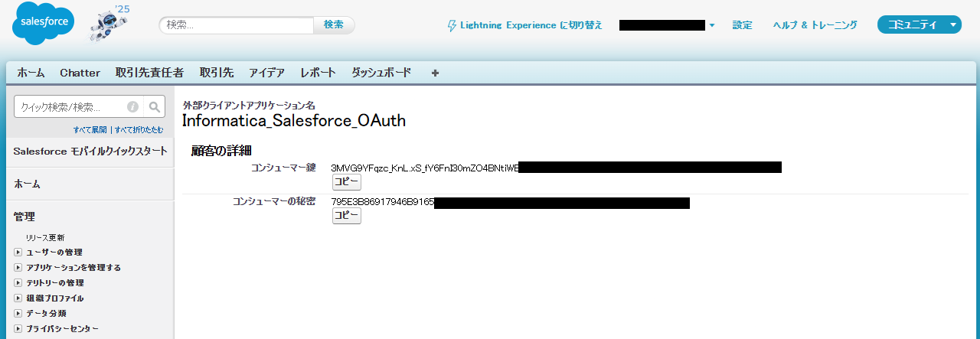The width and height of the screenshot is (980, 339).
Task: Open the アイデア tab
Action: coord(267,73)
